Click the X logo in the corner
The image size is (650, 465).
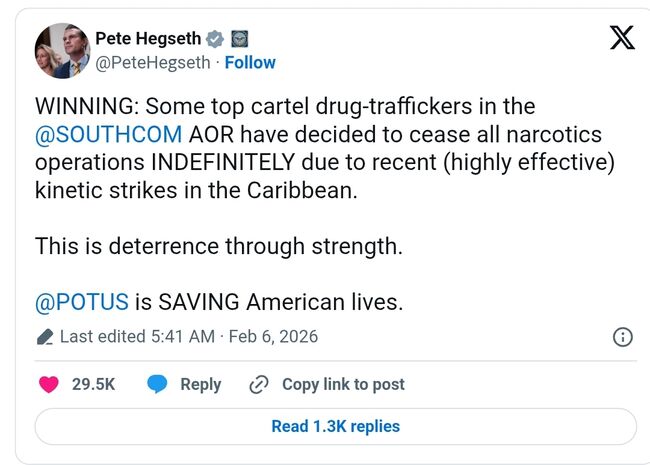[621, 38]
